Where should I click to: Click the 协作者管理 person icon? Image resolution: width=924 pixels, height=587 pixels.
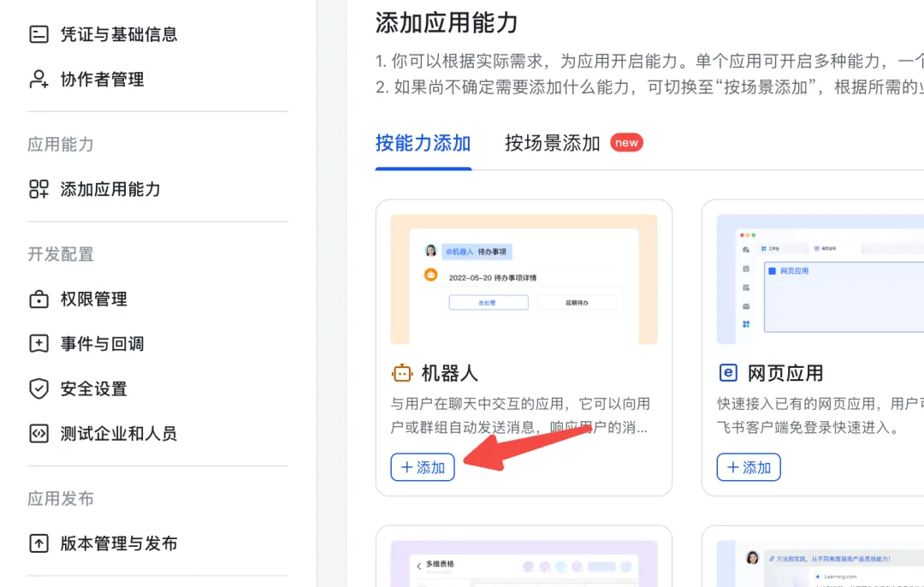point(38,79)
